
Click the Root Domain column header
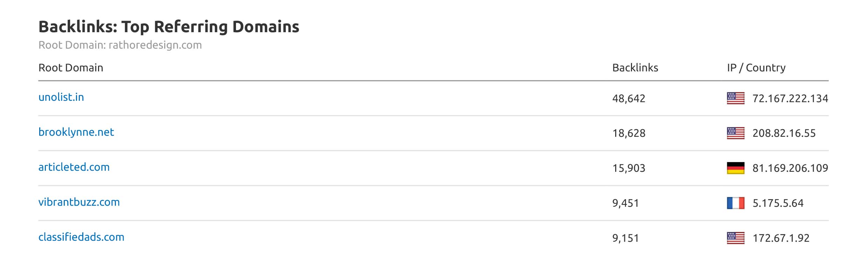point(71,68)
